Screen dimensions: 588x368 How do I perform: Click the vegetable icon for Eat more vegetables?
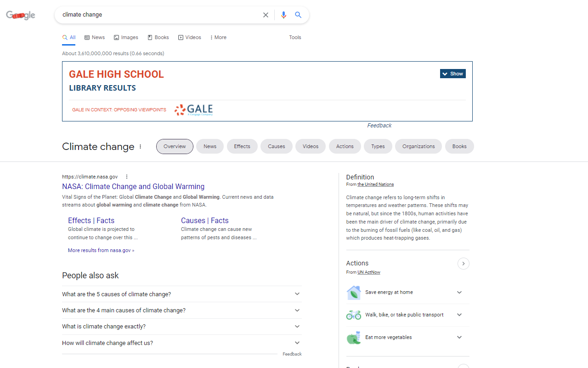click(x=354, y=338)
